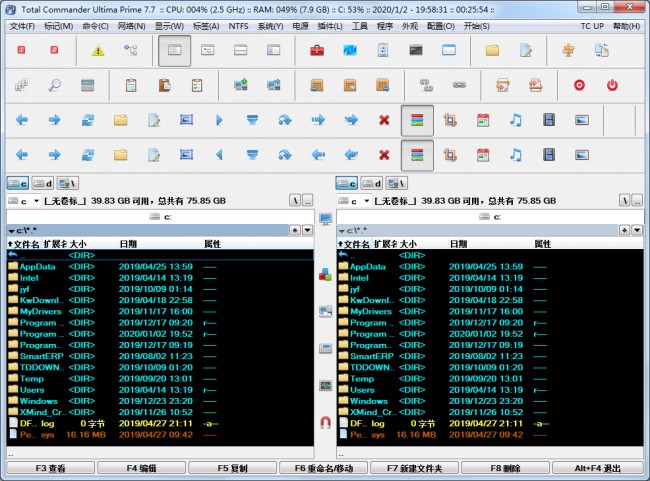This screenshot has height=481, width=650.
Task: Open the 插件(L) menu
Action: (x=330, y=26)
